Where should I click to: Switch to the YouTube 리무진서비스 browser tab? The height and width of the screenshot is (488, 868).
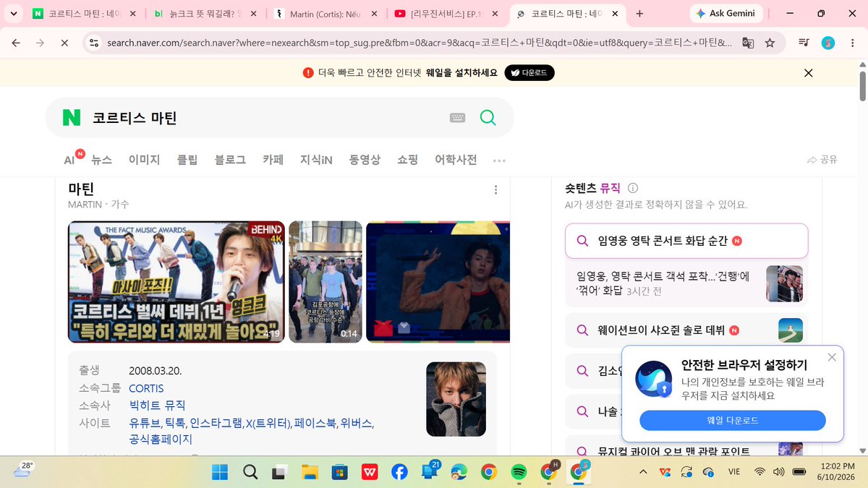pyautogui.click(x=446, y=13)
